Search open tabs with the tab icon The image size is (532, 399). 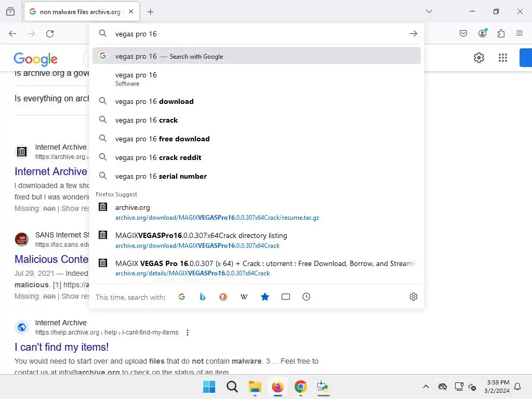tap(286, 297)
